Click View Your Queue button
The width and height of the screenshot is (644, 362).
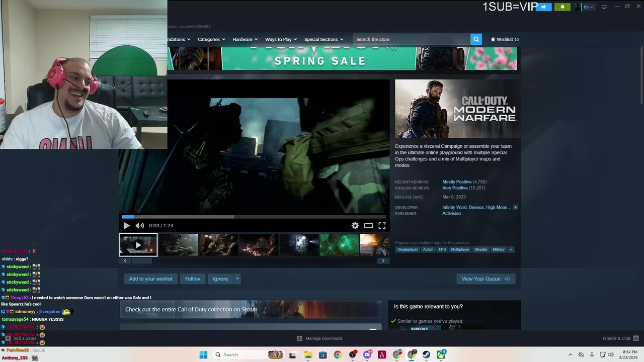pos(486,279)
